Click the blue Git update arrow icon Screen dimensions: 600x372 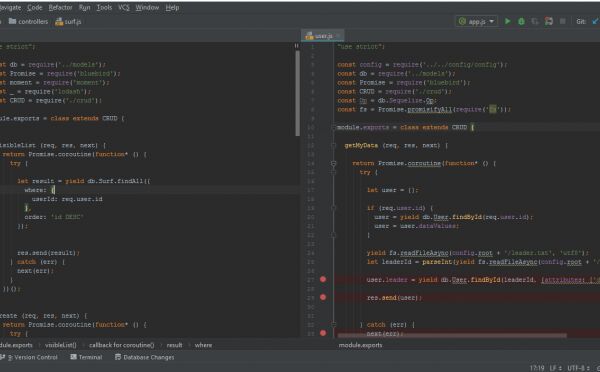coord(595,21)
